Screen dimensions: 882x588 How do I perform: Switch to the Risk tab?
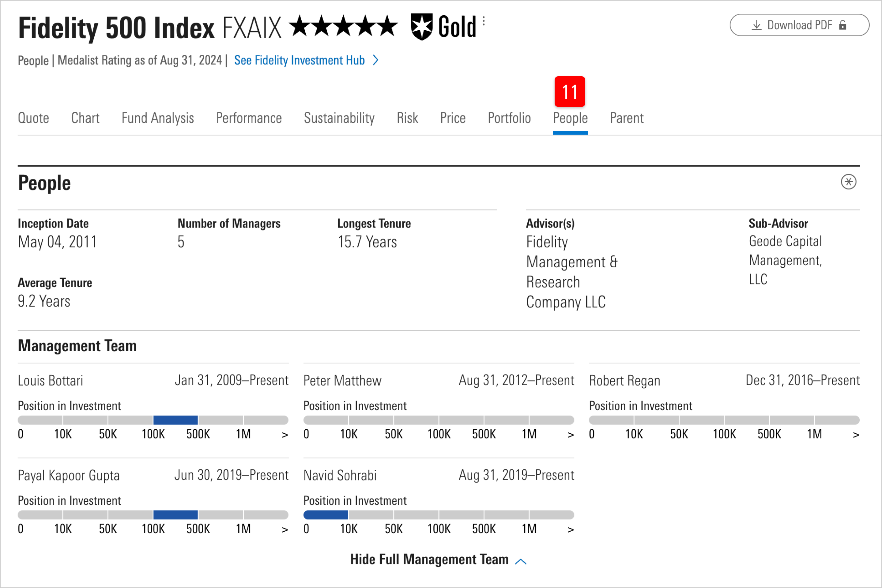pyautogui.click(x=407, y=118)
